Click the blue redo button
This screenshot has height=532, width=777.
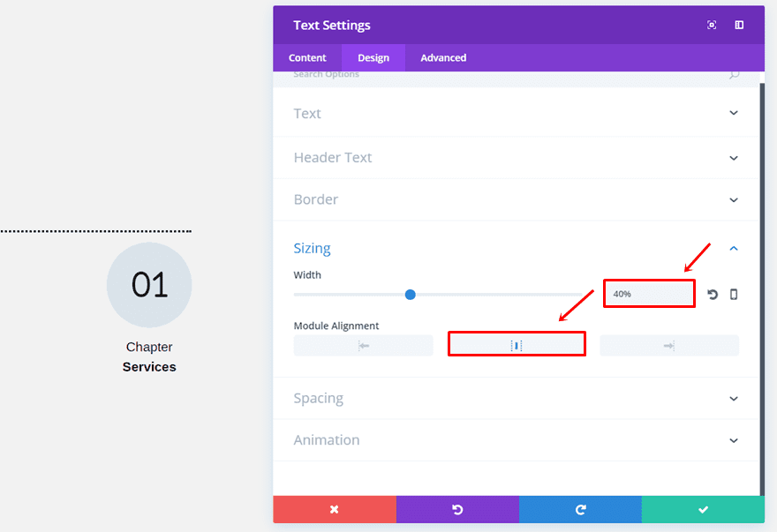tap(580, 509)
